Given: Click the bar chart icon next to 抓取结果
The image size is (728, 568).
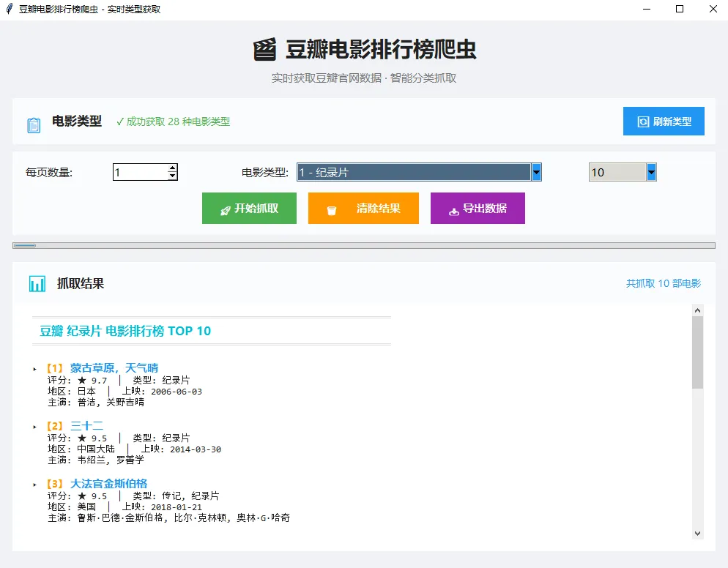Looking at the screenshot, I should pos(37,283).
